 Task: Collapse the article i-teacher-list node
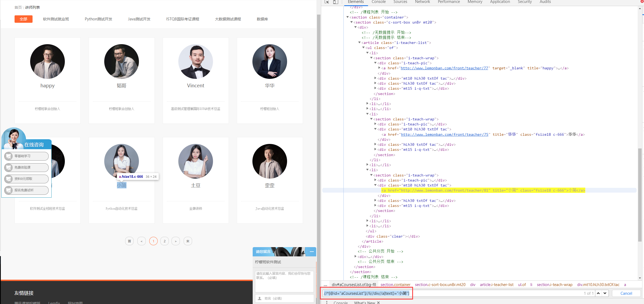[359, 43]
